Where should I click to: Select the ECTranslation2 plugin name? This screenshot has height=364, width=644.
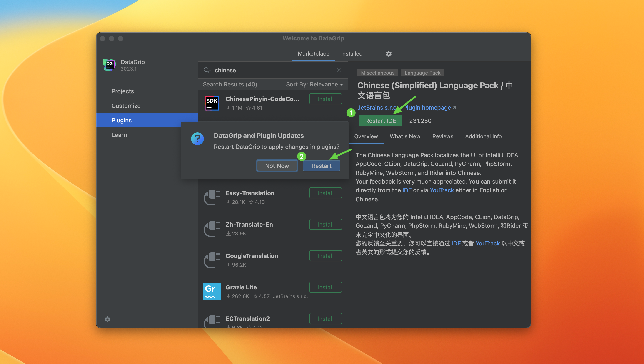tap(248, 318)
